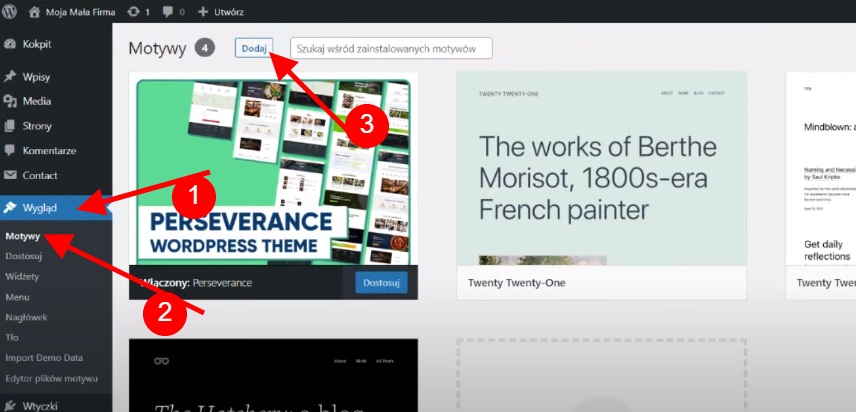Image resolution: width=856 pixels, height=412 pixels.
Task: Open Nagłówek submenu entry
Action: coord(26,317)
